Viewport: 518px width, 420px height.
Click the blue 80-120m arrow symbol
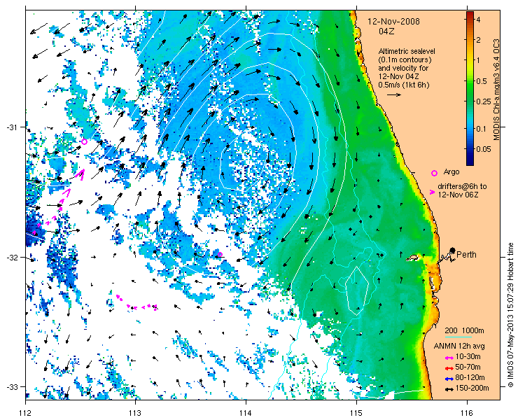click(449, 379)
